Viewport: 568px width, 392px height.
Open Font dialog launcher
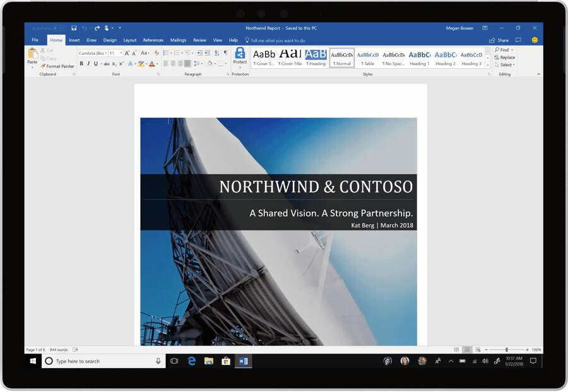pos(158,74)
